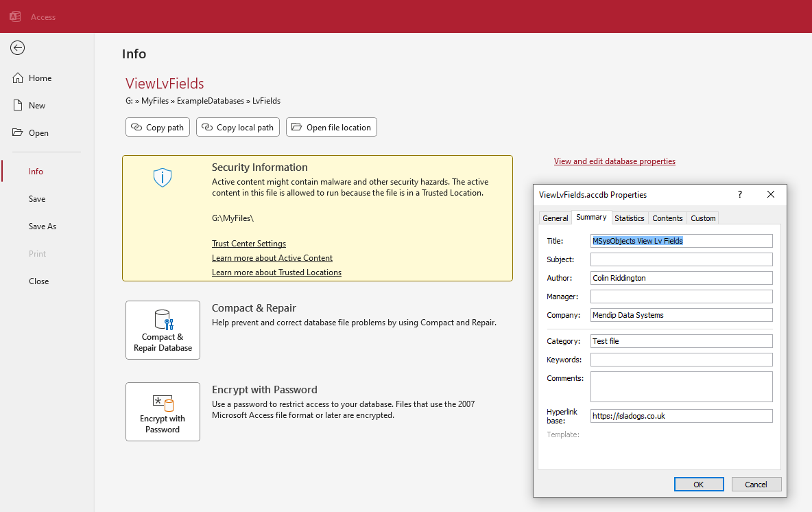Click the Author field

(x=682, y=278)
